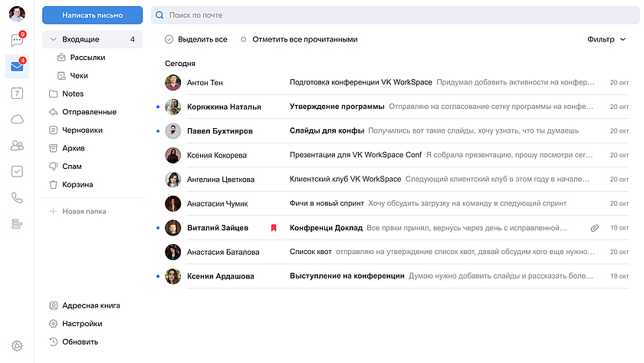Open the tasks checkmark icon in sidebar
Image resolution: width=644 pixels, height=363 pixels.
tap(17, 171)
